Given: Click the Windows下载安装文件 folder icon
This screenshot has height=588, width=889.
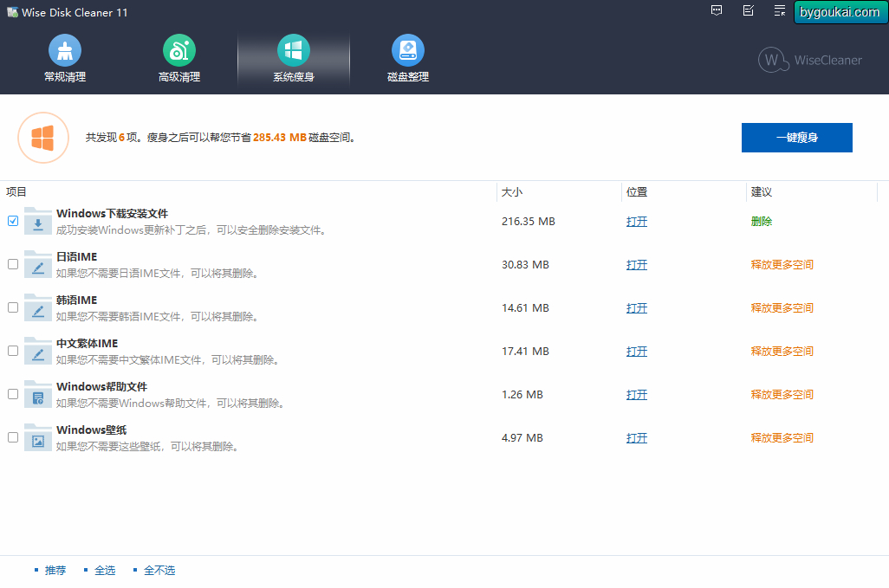Looking at the screenshot, I should (38, 222).
